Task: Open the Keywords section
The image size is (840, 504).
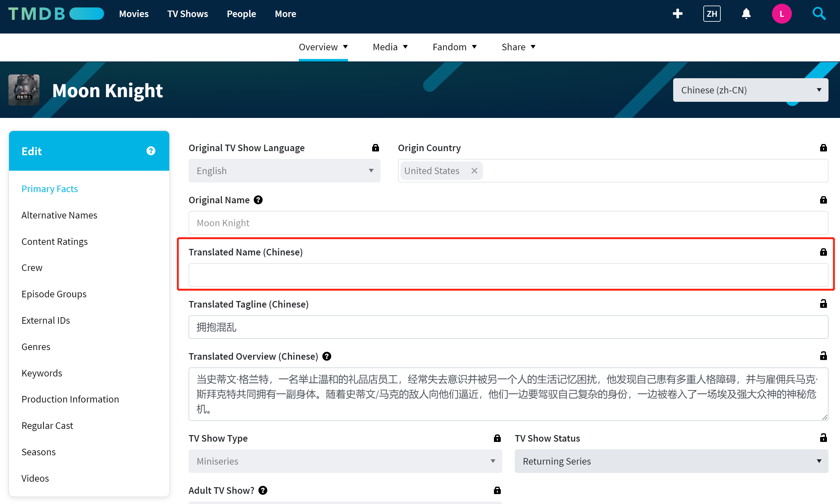Action: coord(42,373)
